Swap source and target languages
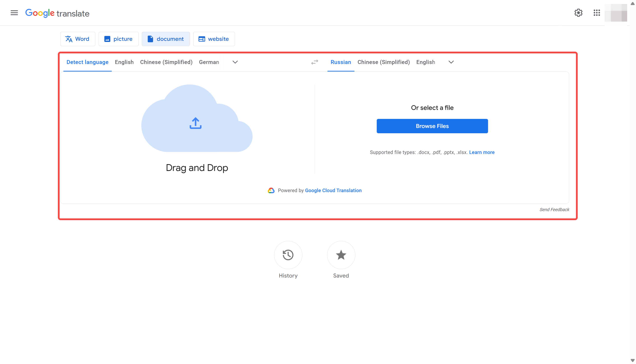 [314, 62]
